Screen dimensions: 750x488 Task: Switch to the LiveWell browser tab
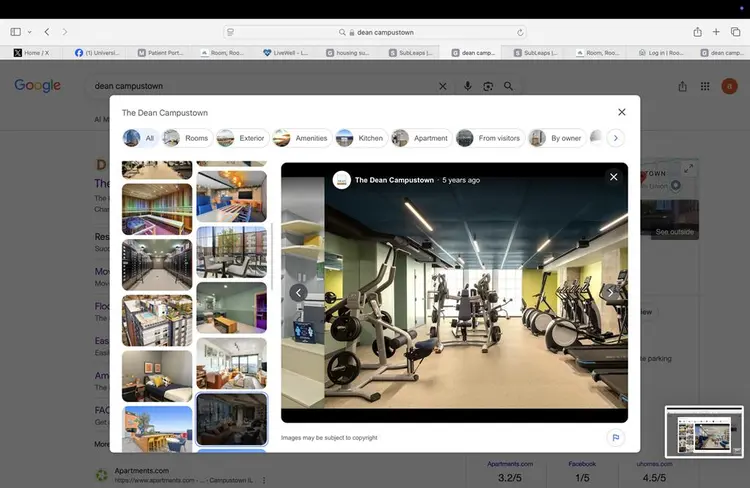pos(286,53)
